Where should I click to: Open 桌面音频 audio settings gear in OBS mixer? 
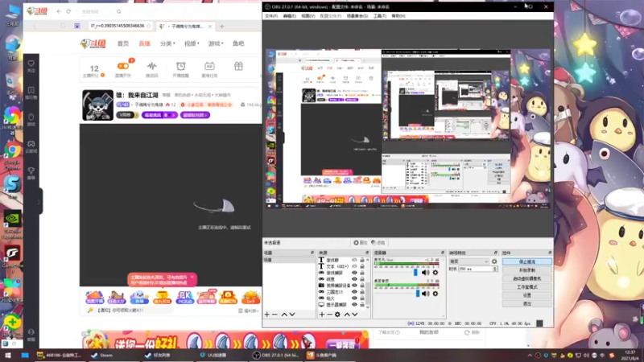(436, 294)
